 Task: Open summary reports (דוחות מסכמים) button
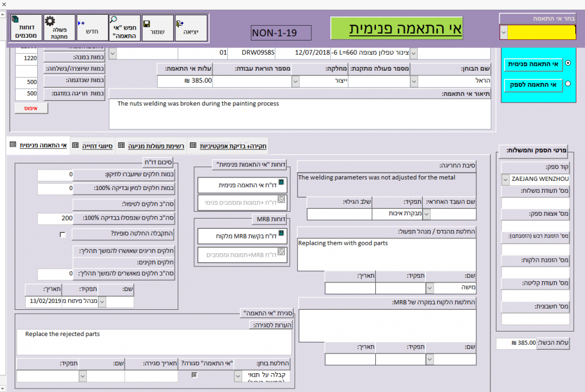coord(26,29)
